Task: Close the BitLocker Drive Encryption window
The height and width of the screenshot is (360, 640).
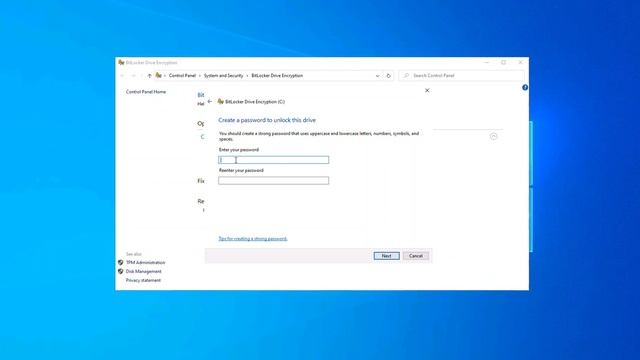Action: coord(520,62)
